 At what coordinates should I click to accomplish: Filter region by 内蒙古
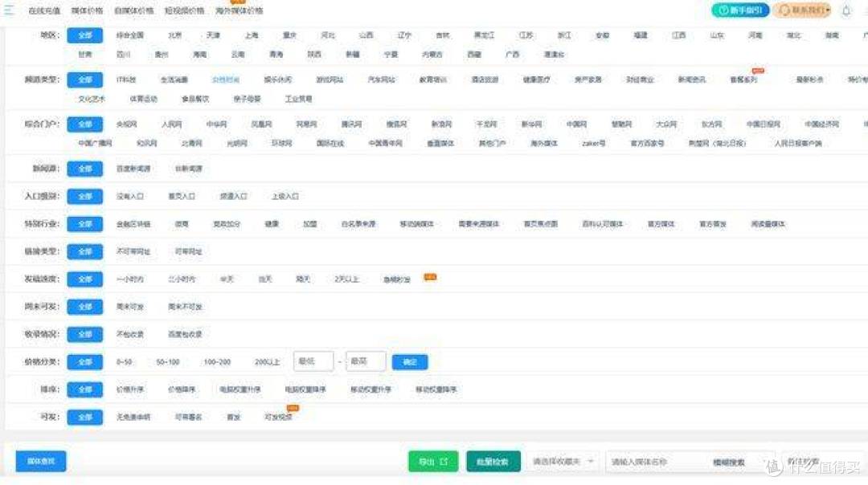(432, 54)
